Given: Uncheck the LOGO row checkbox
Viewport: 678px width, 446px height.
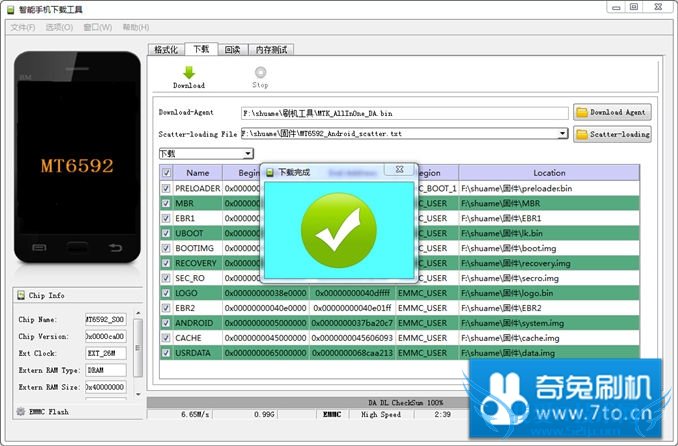Looking at the screenshot, I should tap(166, 293).
